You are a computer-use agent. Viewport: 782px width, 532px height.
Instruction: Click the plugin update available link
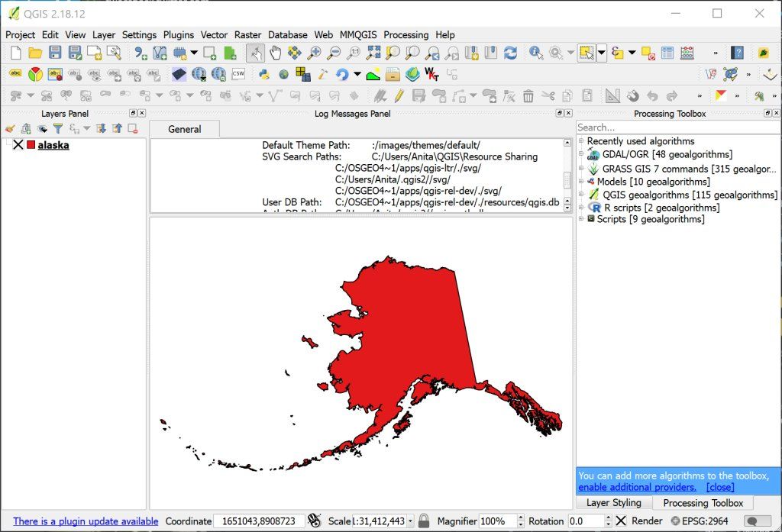pyautogui.click(x=86, y=521)
